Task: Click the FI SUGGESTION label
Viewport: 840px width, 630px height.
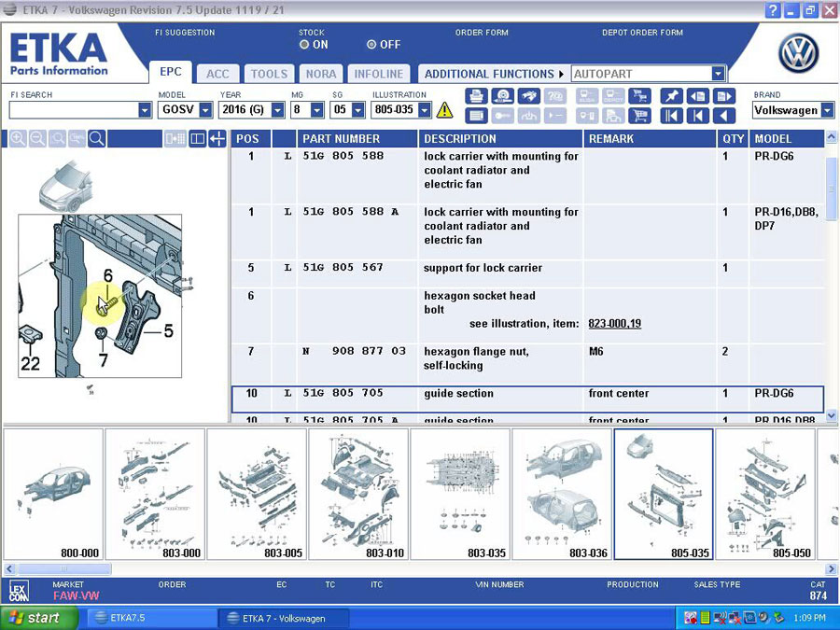Action: 185,33
